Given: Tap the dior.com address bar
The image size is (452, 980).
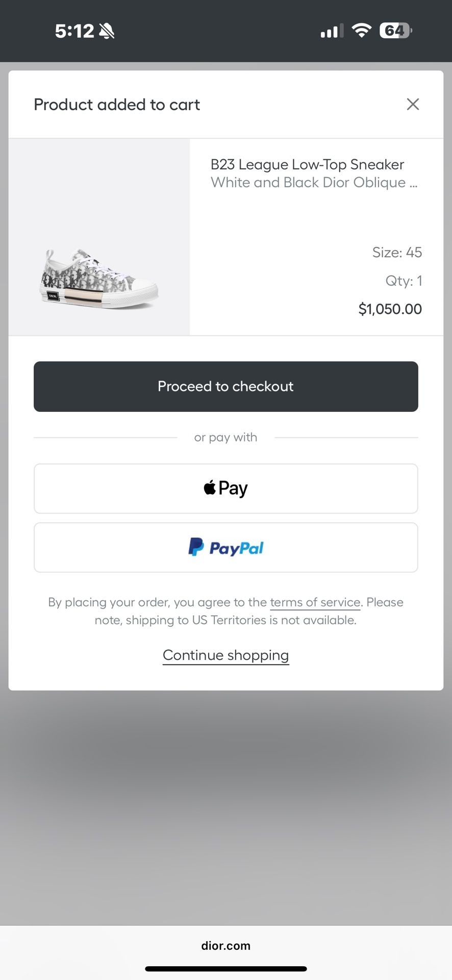Looking at the screenshot, I should 225,946.
